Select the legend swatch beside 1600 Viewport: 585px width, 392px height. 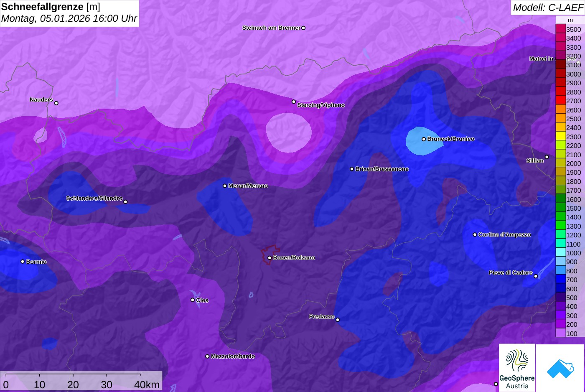pyautogui.click(x=560, y=199)
